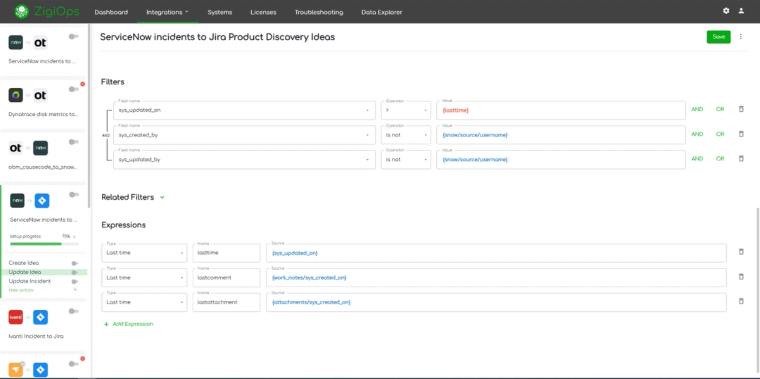Toggle the Ivanti Incident to Jira switch

tap(74, 311)
